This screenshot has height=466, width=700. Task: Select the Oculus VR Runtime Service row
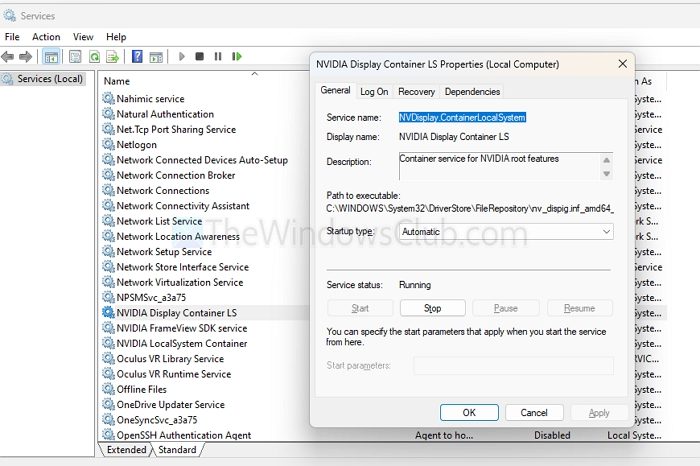pos(174,374)
